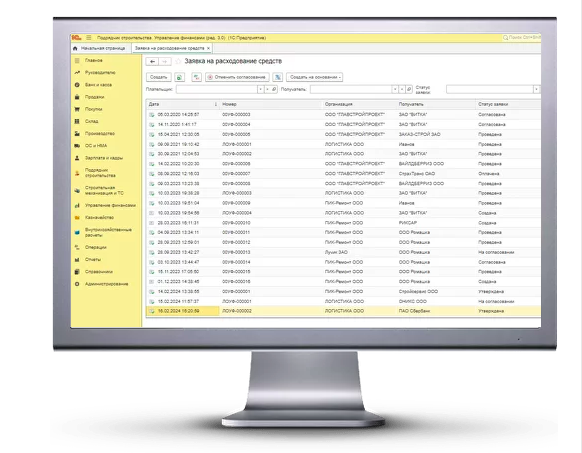Click the green copy document toolbar icon

(x=179, y=77)
